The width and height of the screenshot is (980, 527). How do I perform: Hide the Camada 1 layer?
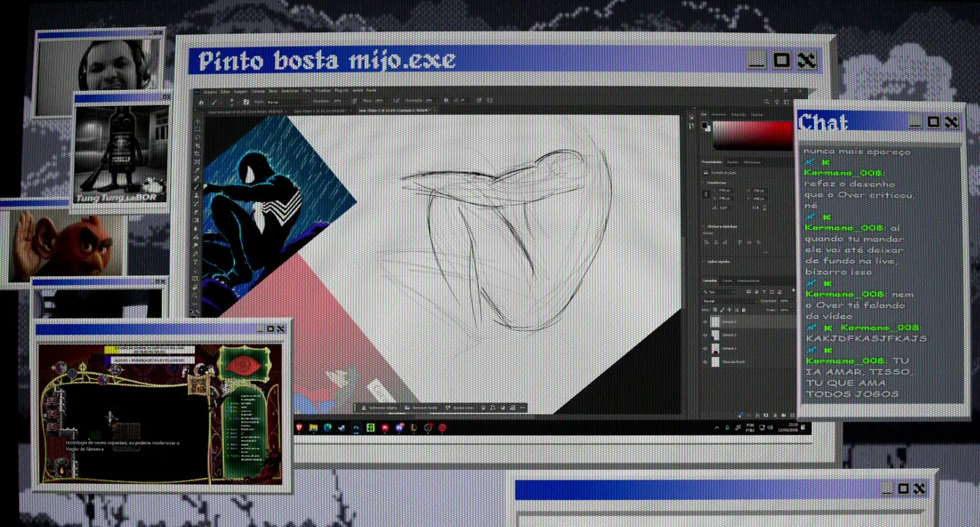pos(706,348)
